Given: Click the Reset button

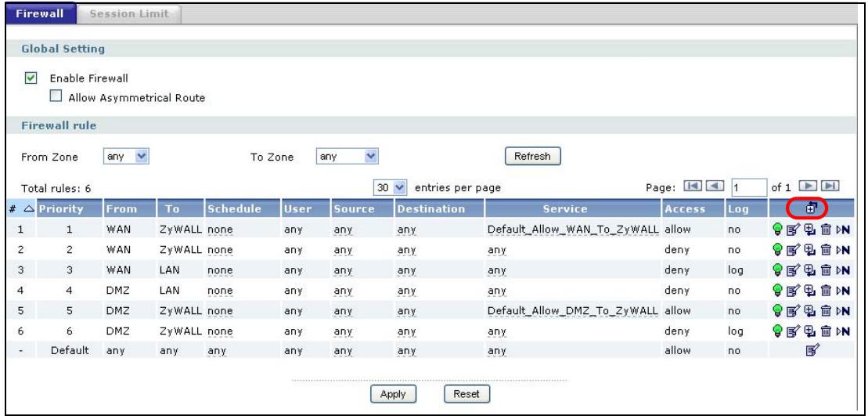Looking at the screenshot, I should [466, 394].
